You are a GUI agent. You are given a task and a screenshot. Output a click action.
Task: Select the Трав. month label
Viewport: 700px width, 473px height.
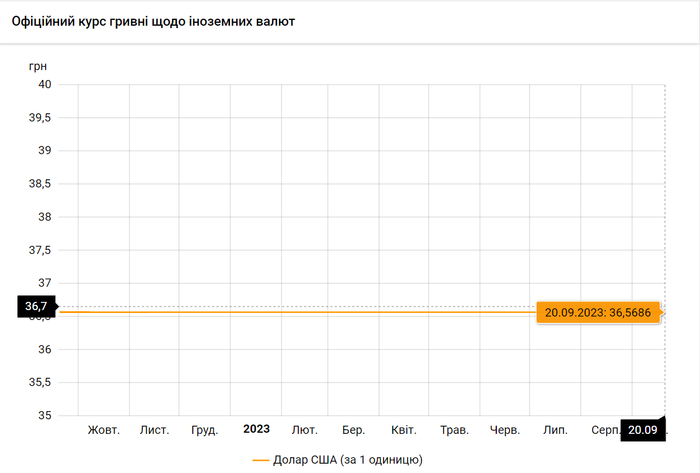click(x=455, y=430)
